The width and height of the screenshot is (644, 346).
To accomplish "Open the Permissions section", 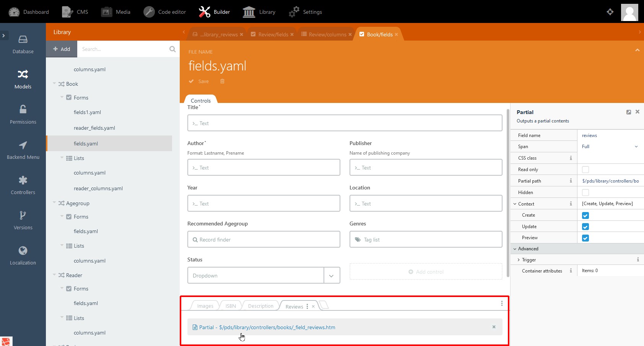I will coord(23,115).
